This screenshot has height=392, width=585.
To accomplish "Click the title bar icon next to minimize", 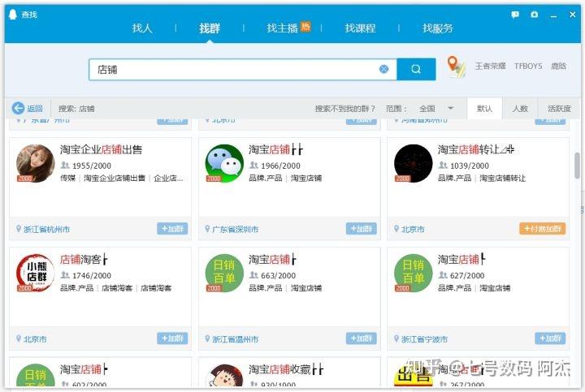I will (x=535, y=15).
